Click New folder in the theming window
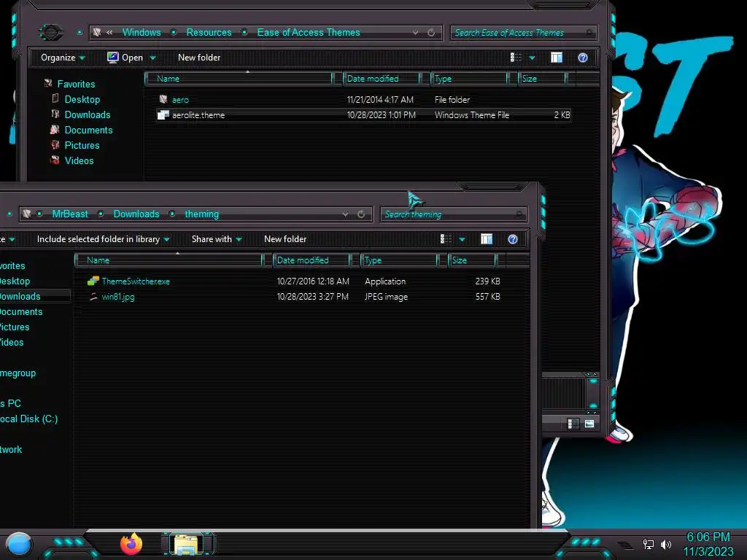Viewport: 747px width, 560px height. [x=285, y=239]
